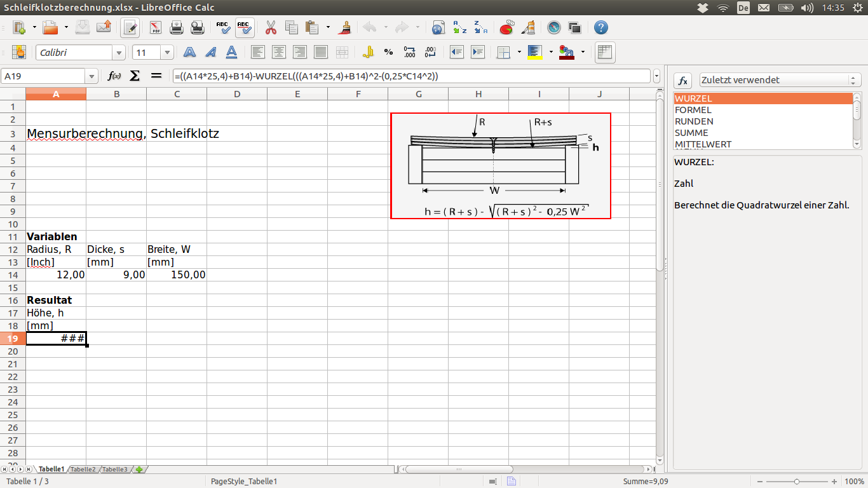Open the function category dropdown 'Zuletzt verwendet'
This screenshot has width=868, height=488.
[780, 80]
